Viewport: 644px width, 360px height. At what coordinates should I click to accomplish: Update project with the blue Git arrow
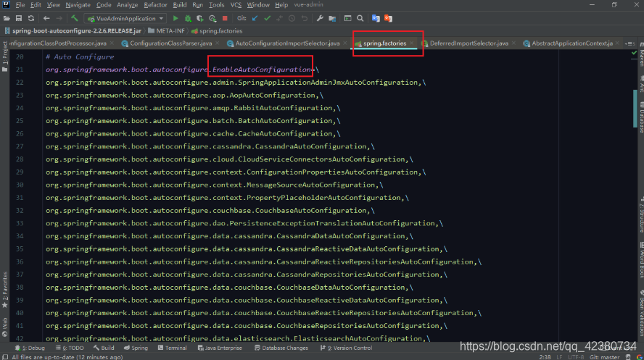point(255,18)
